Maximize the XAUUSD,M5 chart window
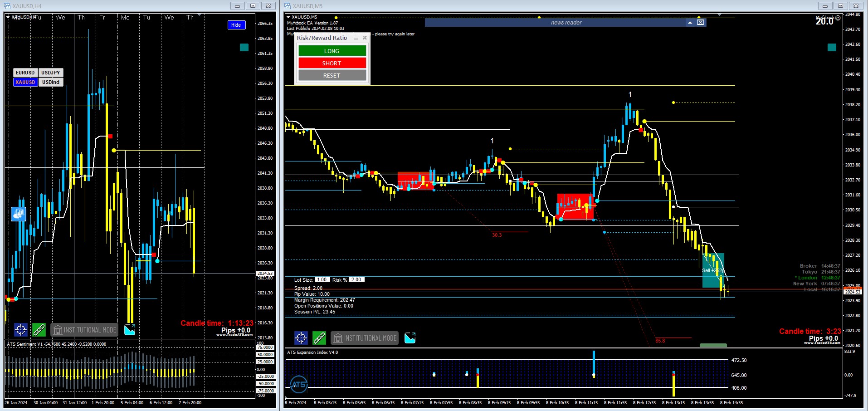 (840, 6)
